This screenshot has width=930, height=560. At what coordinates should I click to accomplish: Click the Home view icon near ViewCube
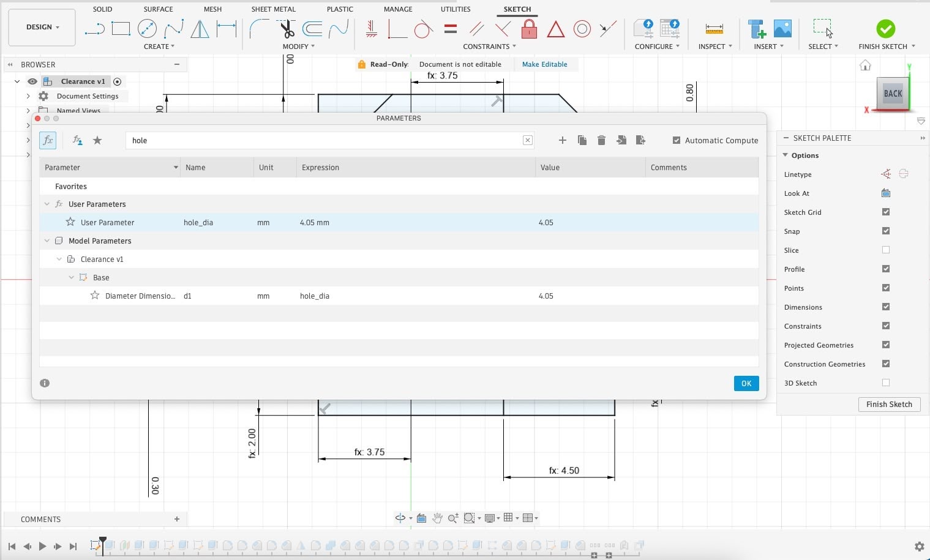click(x=865, y=65)
